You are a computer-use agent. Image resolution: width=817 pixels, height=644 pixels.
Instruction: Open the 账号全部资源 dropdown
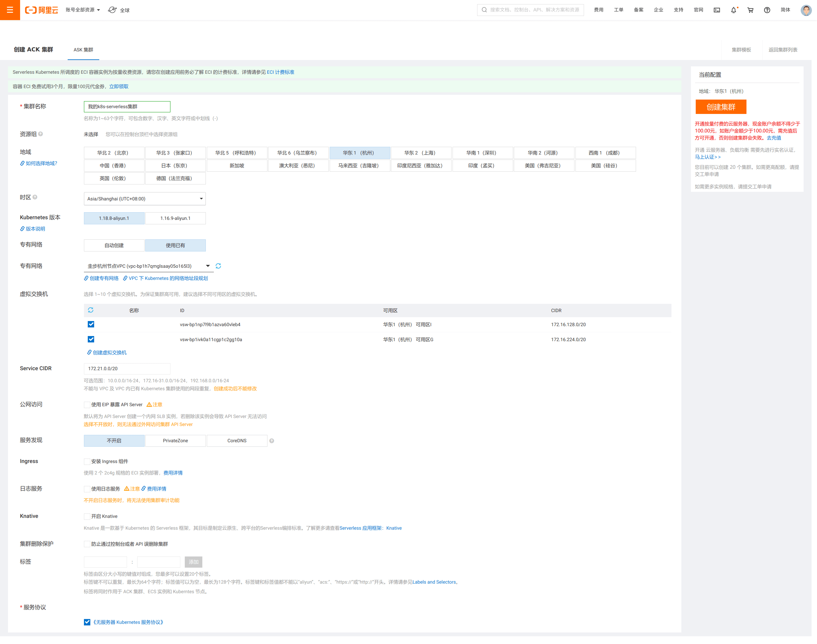tap(83, 10)
